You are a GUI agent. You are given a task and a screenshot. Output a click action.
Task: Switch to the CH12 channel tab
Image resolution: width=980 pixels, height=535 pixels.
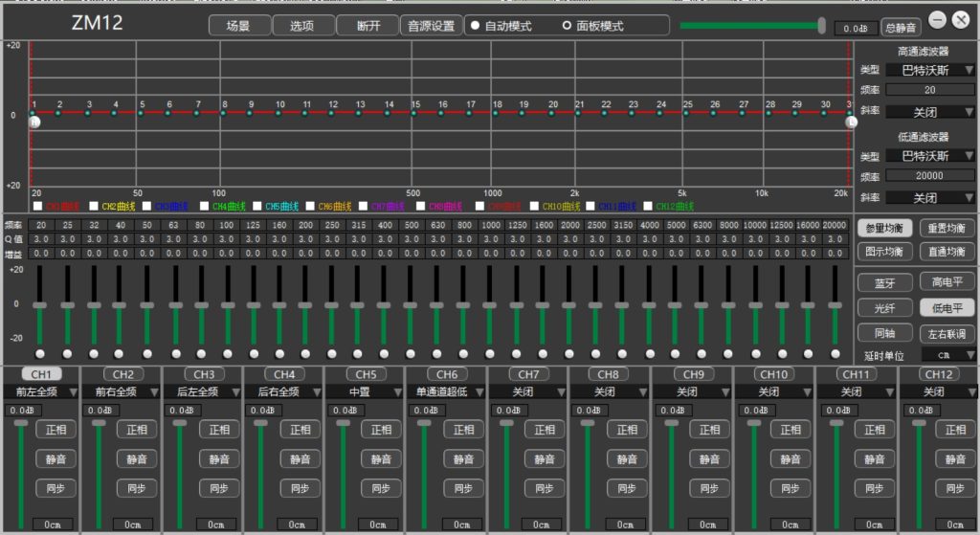pos(939,374)
